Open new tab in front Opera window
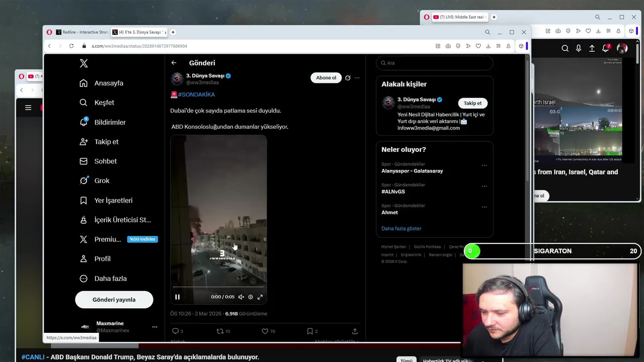644x362 pixels. (173, 32)
